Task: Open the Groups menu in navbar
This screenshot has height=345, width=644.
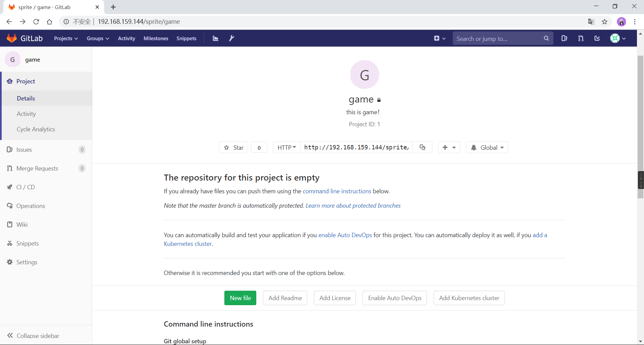Action: [98, 39]
